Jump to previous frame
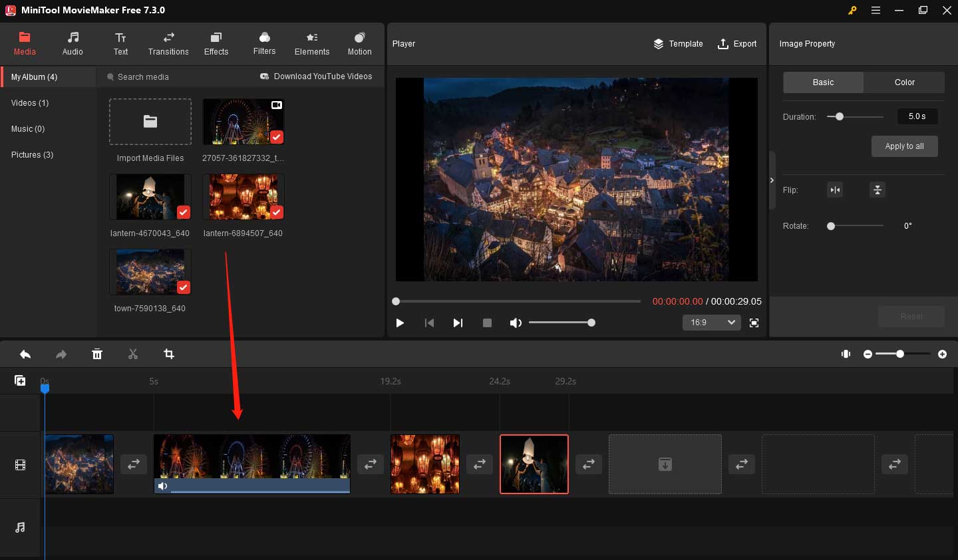The image size is (958, 560). 429,323
